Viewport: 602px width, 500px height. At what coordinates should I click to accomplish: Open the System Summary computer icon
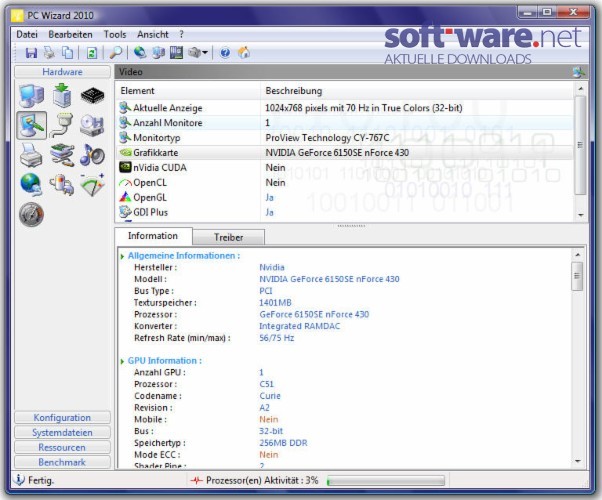pyautogui.click(x=31, y=95)
